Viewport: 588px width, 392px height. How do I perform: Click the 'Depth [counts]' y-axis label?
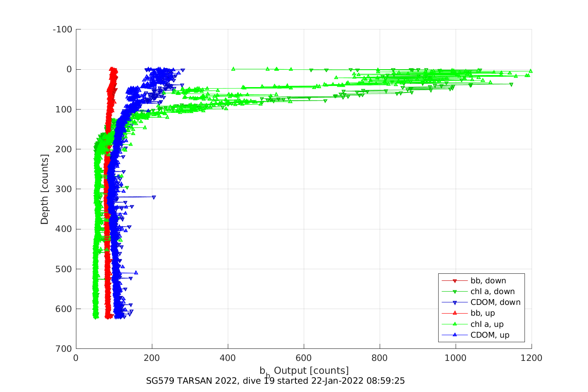tap(44, 189)
